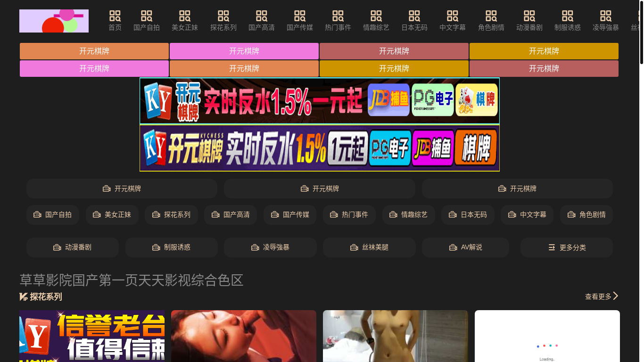The width and height of the screenshot is (644, 362).
Task: Click 查看更多 beside the 探花系列 section
Action: 602,296
